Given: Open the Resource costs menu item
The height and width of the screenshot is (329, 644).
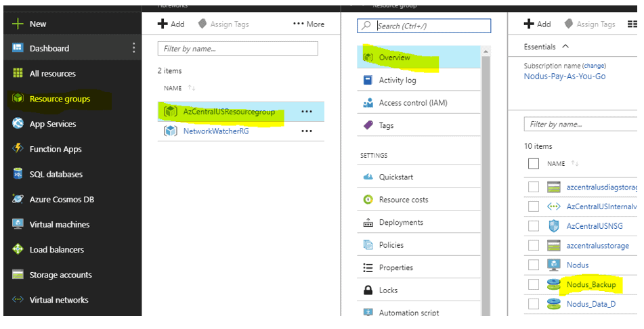Looking at the screenshot, I should pyautogui.click(x=418, y=200).
